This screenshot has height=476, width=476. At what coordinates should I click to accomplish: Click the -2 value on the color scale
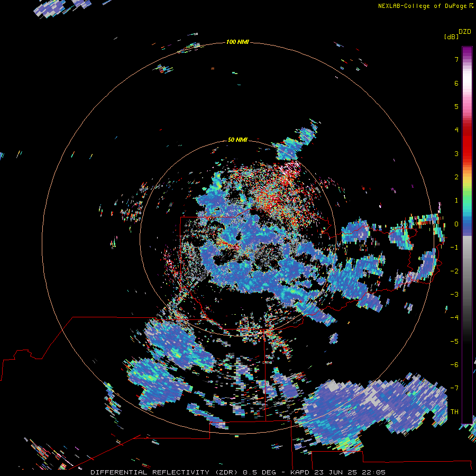click(454, 271)
